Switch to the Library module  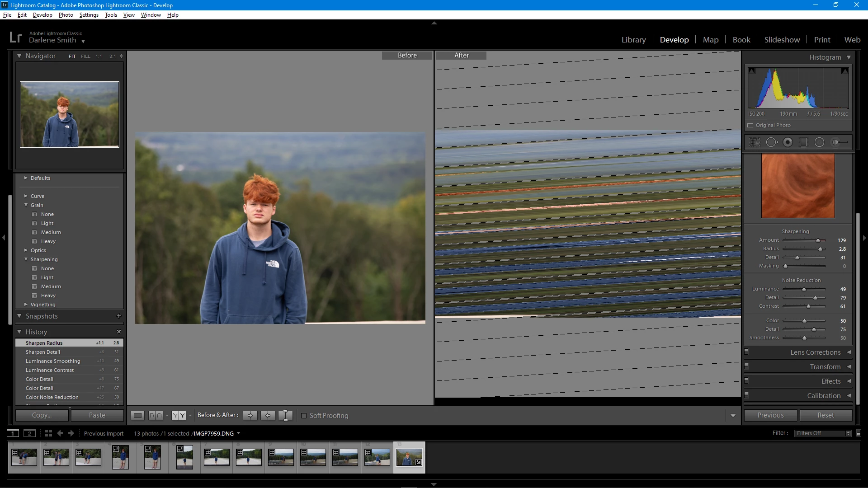(x=633, y=40)
